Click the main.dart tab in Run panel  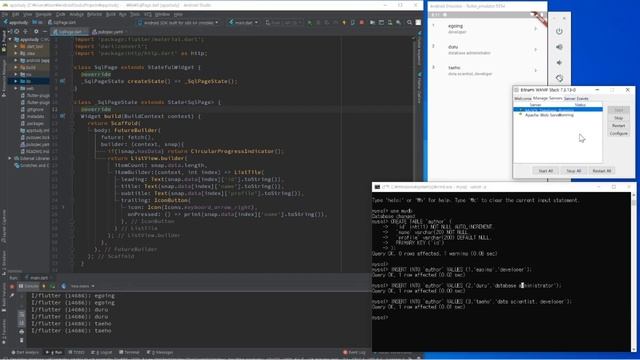(37, 278)
